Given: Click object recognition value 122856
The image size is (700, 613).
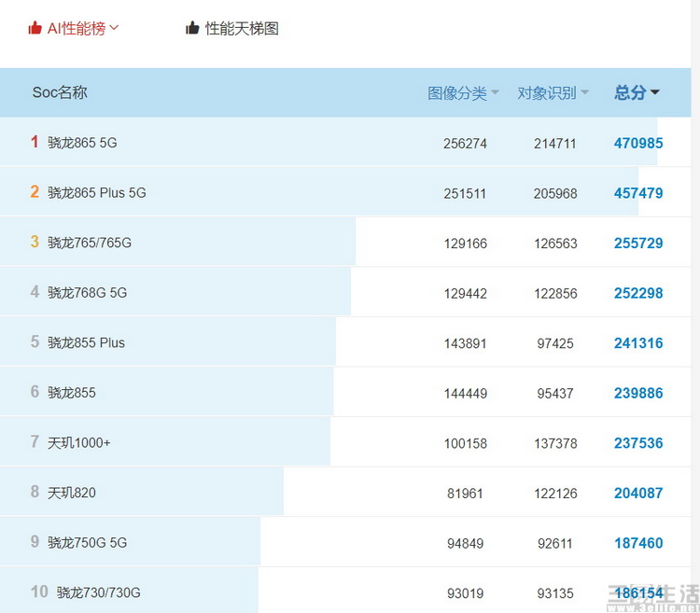Looking at the screenshot, I should 555,294.
